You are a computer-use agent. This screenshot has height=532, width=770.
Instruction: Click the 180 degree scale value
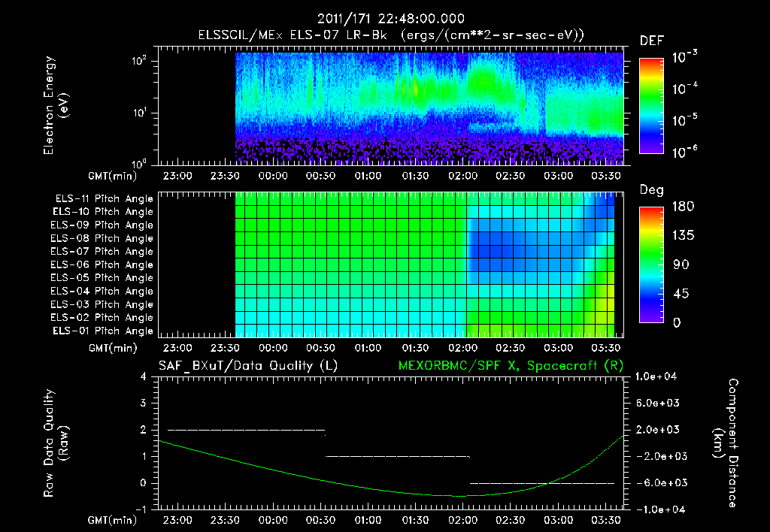click(x=683, y=207)
